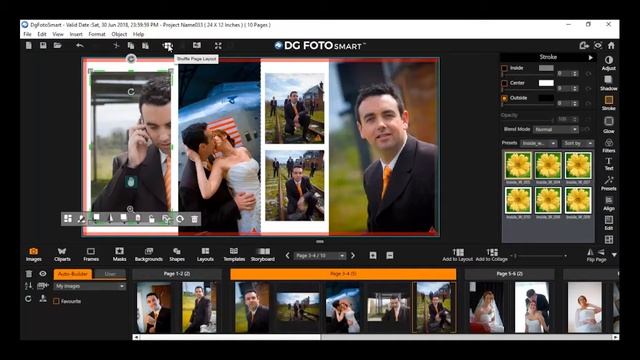This screenshot has width=640, height=360.
Task: Open the View menu
Action: pyautogui.click(x=58, y=34)
